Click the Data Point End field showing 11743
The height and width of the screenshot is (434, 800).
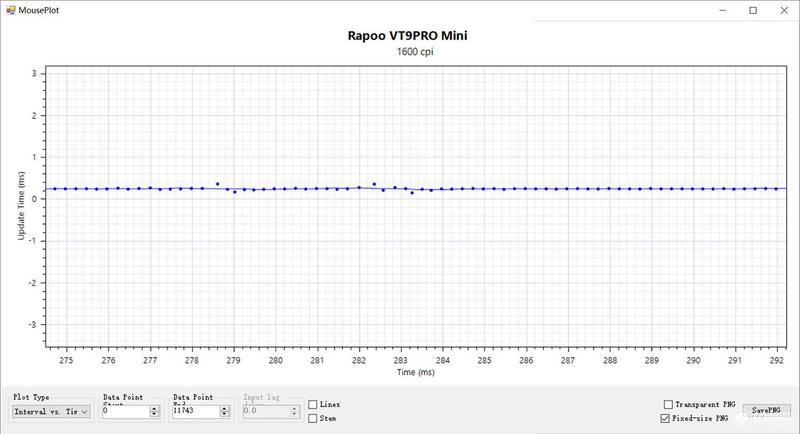[196, 411]
